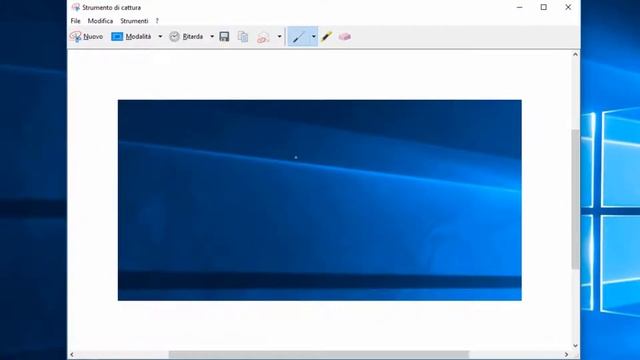Select the Pen tool
Screen dimensions: 640x360
tap(298, 37)
